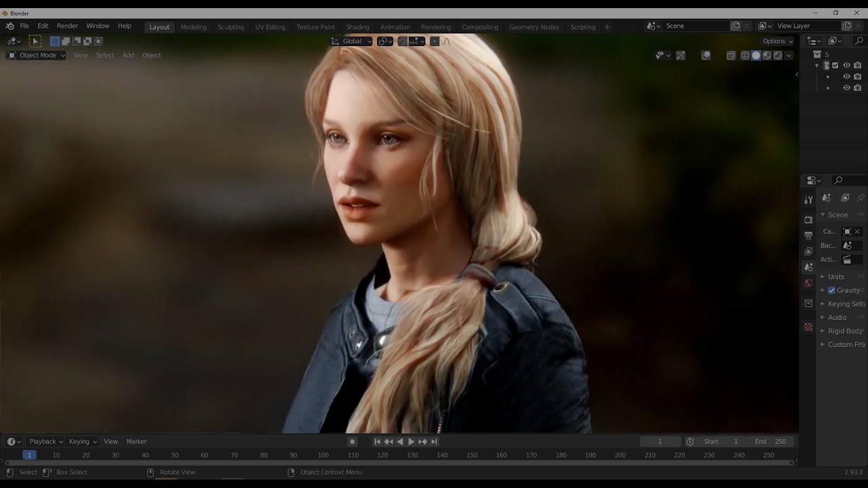This screenshot has height=488, width=868.
Task: Toggle X-Ray mode in the viewport
Action: click(x=731, y=55)
